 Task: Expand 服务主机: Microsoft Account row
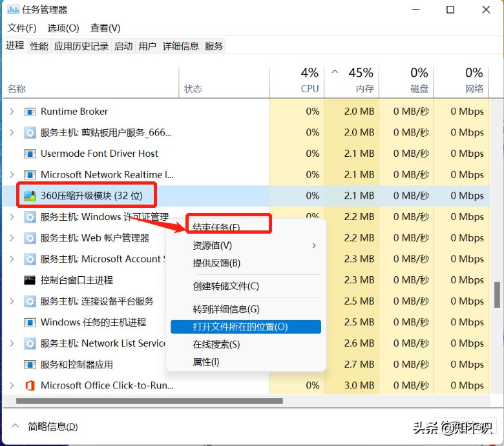click(x=12, y=259)
